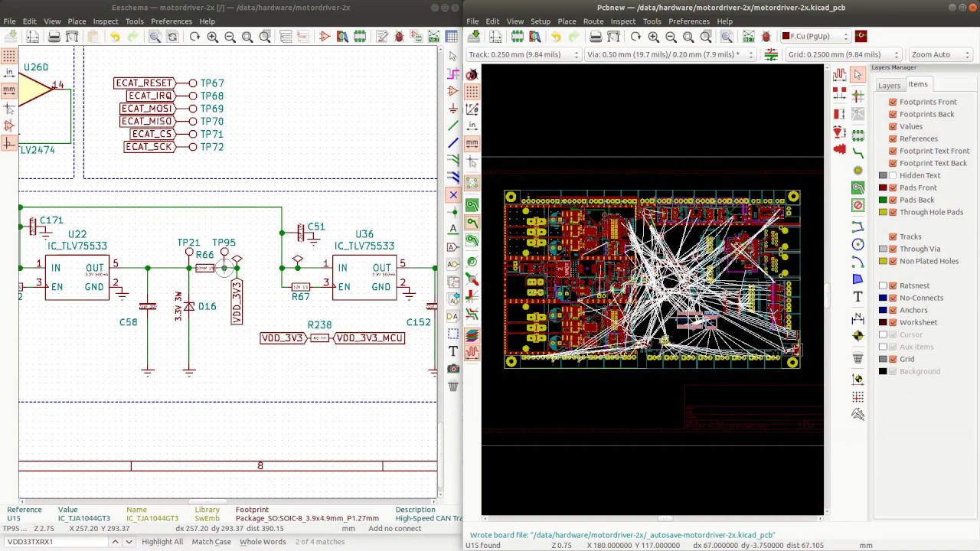Toggle Footprints Back visibility checkbox
This screenshot has width=980, height=551.
tap(893, 114)
